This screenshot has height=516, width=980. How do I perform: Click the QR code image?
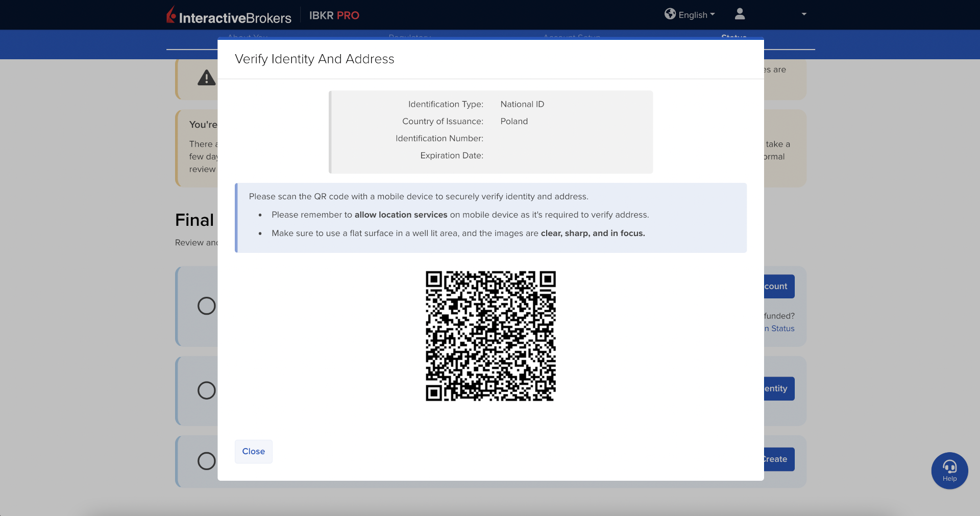tap(491, 336)
